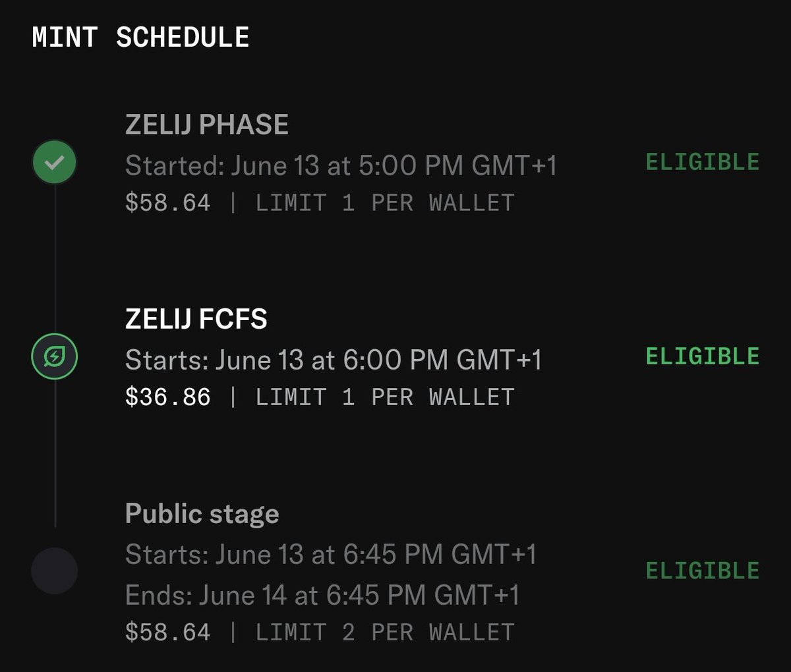Click ELIGIBLE label beside Public stage

pyautogui.click(x=703, y=571)
